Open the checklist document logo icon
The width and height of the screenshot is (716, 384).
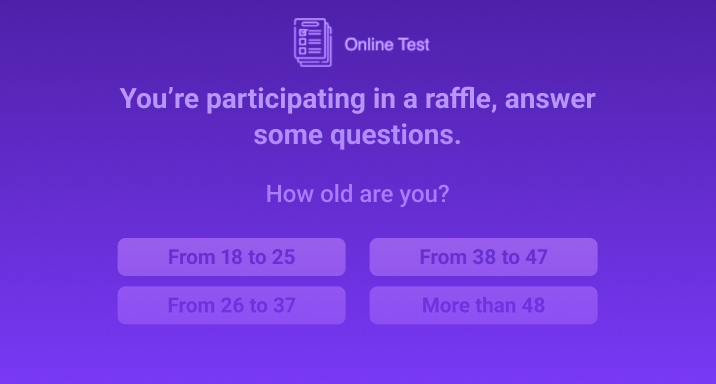point(313,42)
